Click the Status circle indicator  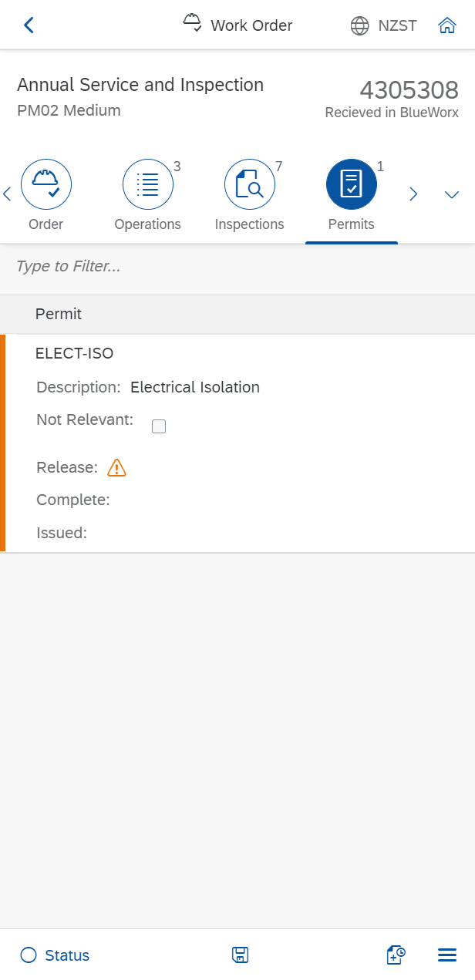point(29,955)
